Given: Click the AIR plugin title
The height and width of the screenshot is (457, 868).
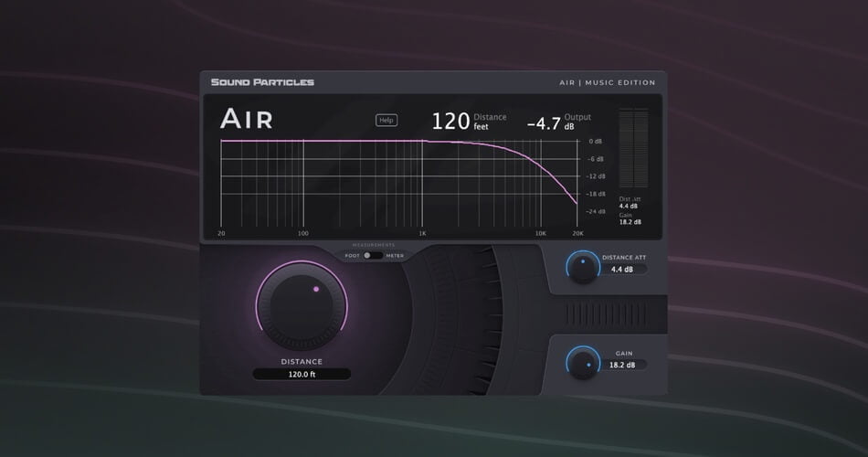Looking at the screenshot, I should tap(247, 119).
